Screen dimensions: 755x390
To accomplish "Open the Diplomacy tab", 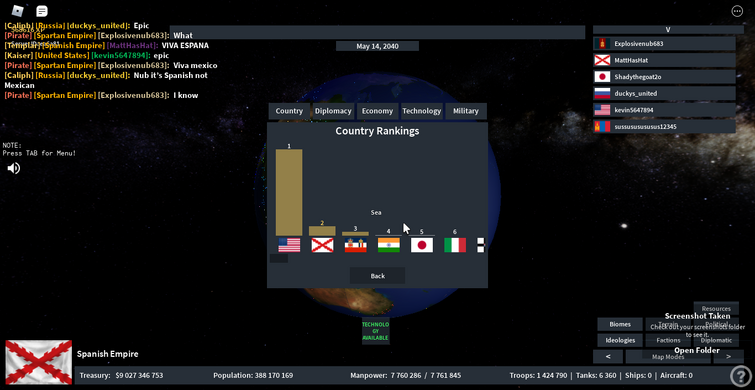I will (x=333, y=111).
